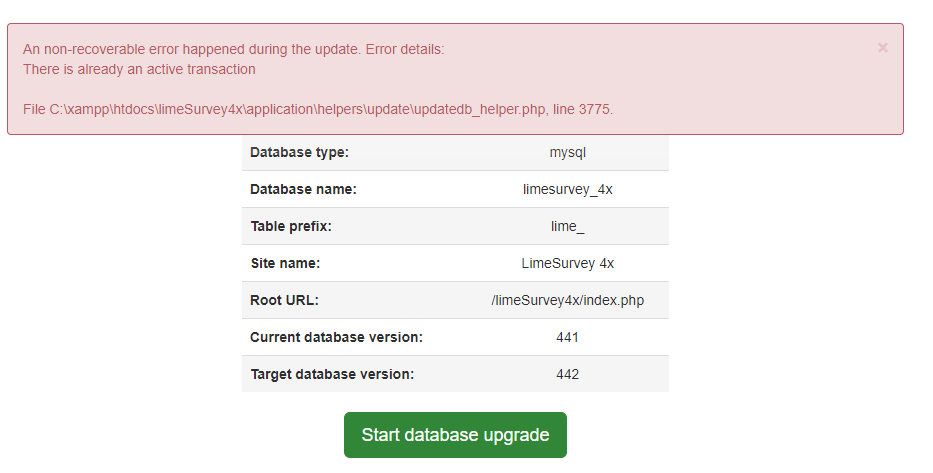Click the target version value 442
This screenshot has height=473, width=933.
tap(567, 374)
